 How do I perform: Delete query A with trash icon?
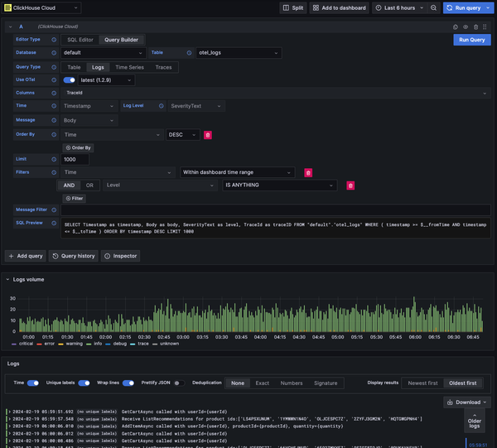475,26
